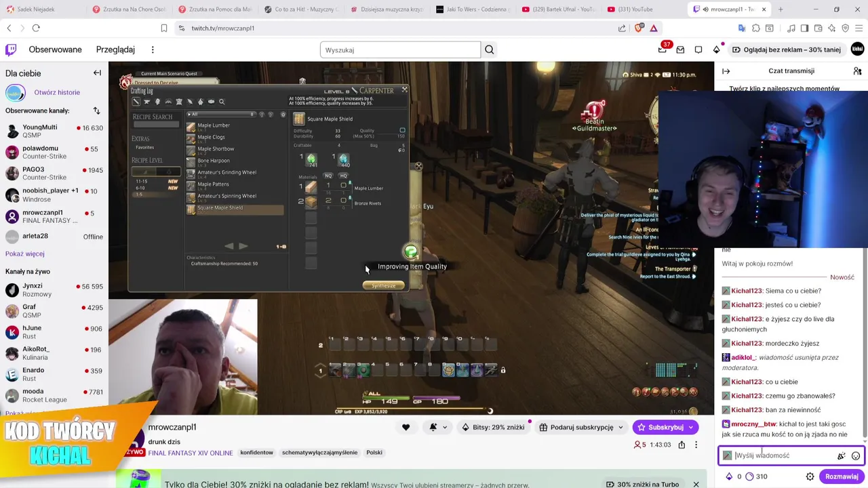The width and height of the screenshot is (868, 488).
Task: Click the search magnifier button
Action: (x=489, y=49)
